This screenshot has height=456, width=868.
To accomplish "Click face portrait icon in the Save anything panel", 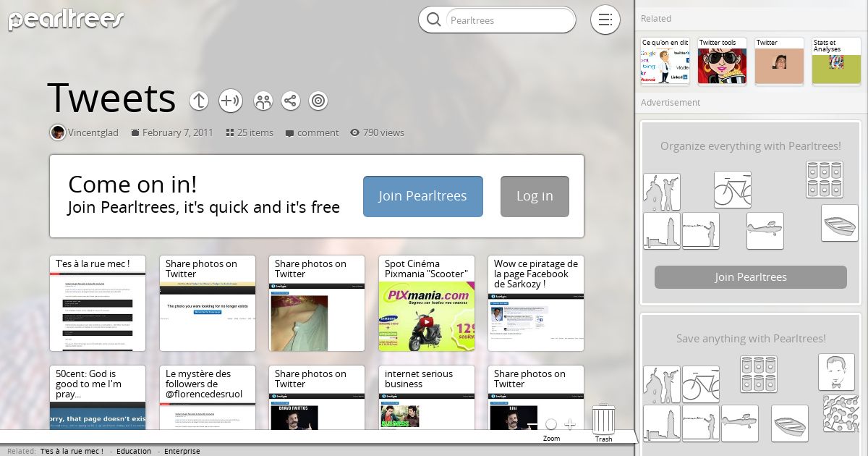I will (837, 372).
